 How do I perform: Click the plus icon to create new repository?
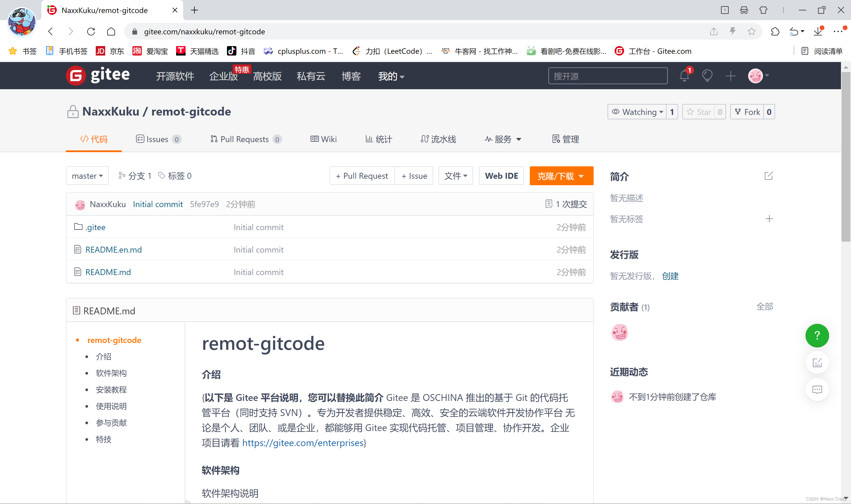731,76
